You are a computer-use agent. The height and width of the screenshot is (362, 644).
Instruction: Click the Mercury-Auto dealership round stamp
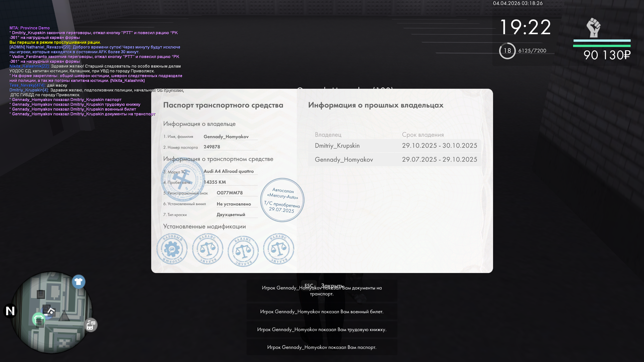pos(282,200)
